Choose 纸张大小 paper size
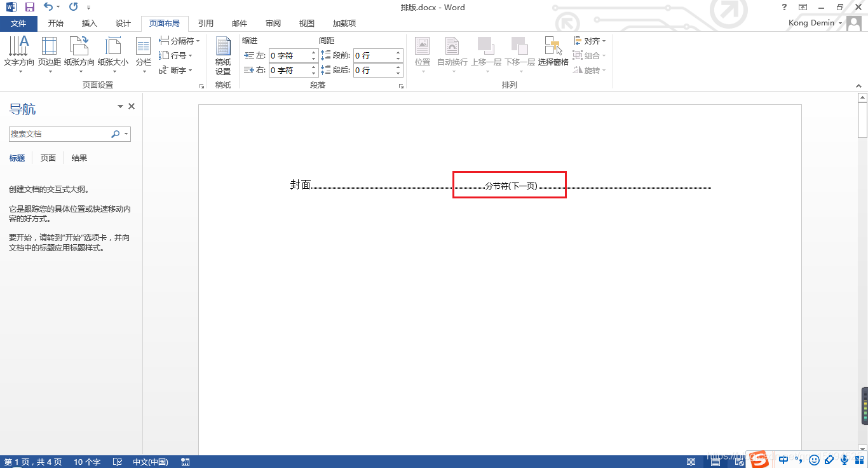The height and width of the screenshot is (468, 868). [x=113, y=55]
